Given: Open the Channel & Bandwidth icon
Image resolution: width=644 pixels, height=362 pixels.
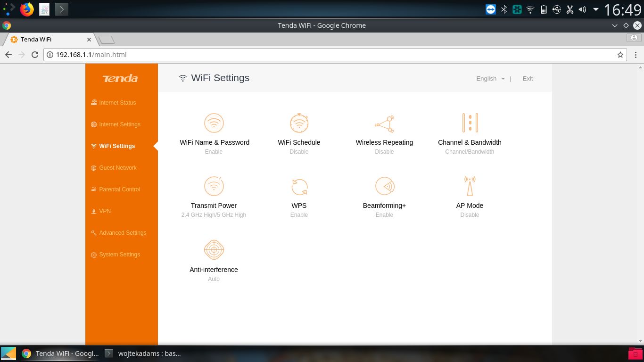Looking at the screenshot, I should click(x=470, y=123).
